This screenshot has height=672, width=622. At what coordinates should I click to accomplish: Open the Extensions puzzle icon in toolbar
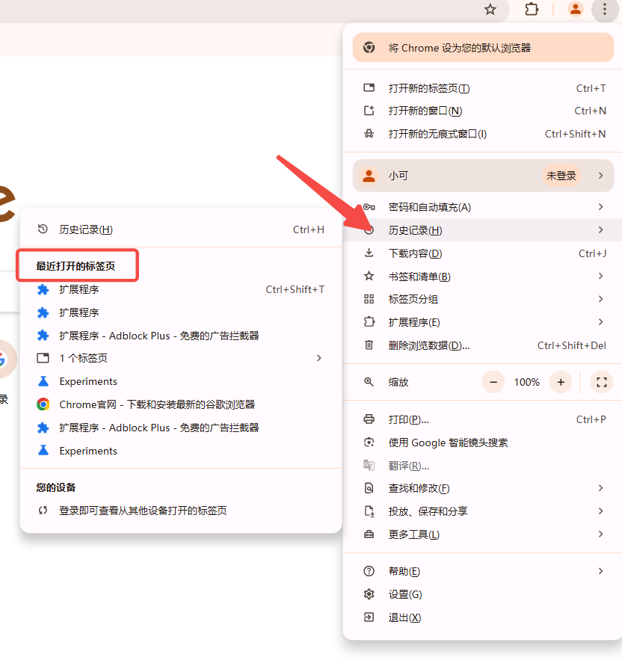tap(532, 9)
